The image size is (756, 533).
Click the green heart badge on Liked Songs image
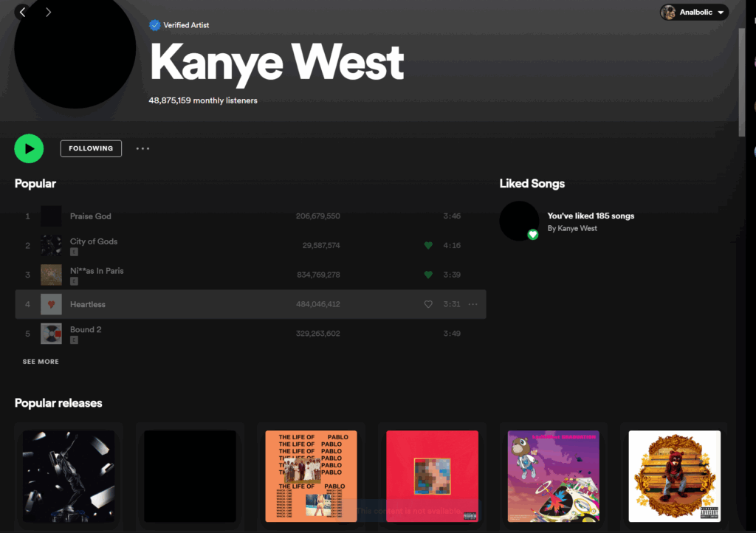[533, 234]
